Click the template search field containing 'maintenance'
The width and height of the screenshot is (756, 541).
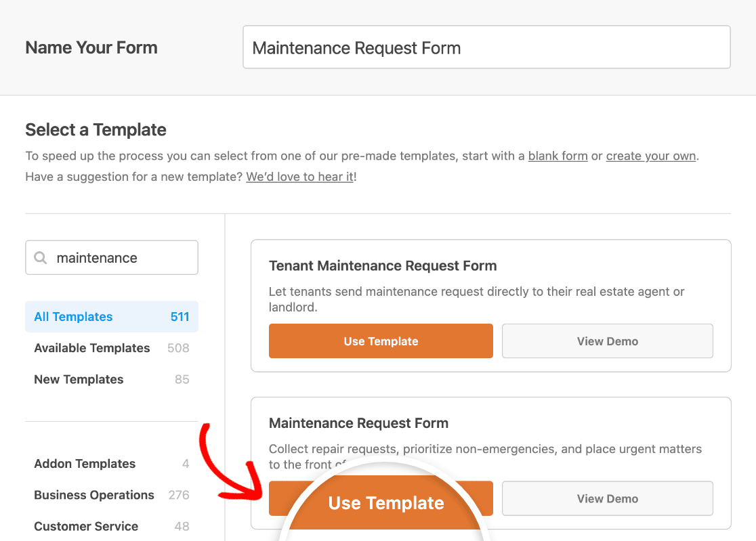click(111, 258)
